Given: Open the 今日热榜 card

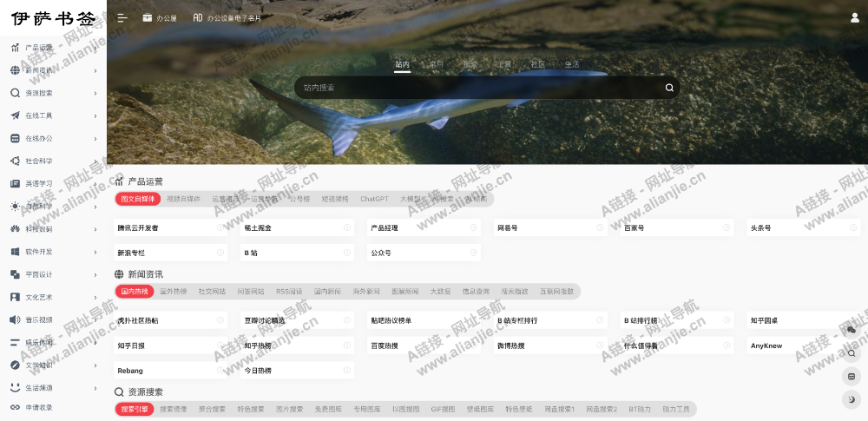Looking at the screenshot, I should 297,371.
